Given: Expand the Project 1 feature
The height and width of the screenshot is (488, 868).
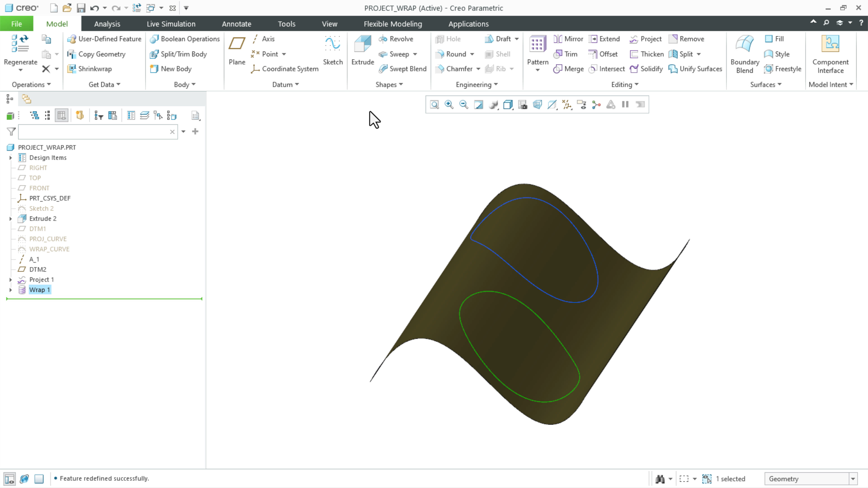Looking at the screenshot, I should (x=10, y=280).
